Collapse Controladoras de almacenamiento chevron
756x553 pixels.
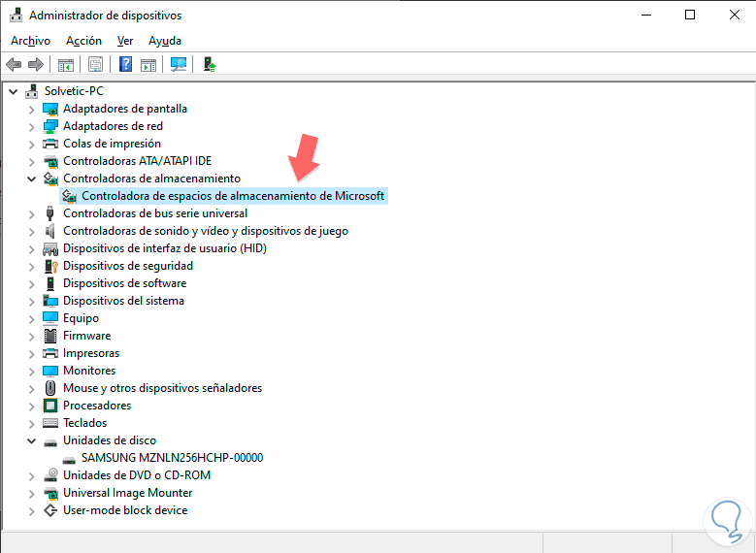click(x=31, y=179)
